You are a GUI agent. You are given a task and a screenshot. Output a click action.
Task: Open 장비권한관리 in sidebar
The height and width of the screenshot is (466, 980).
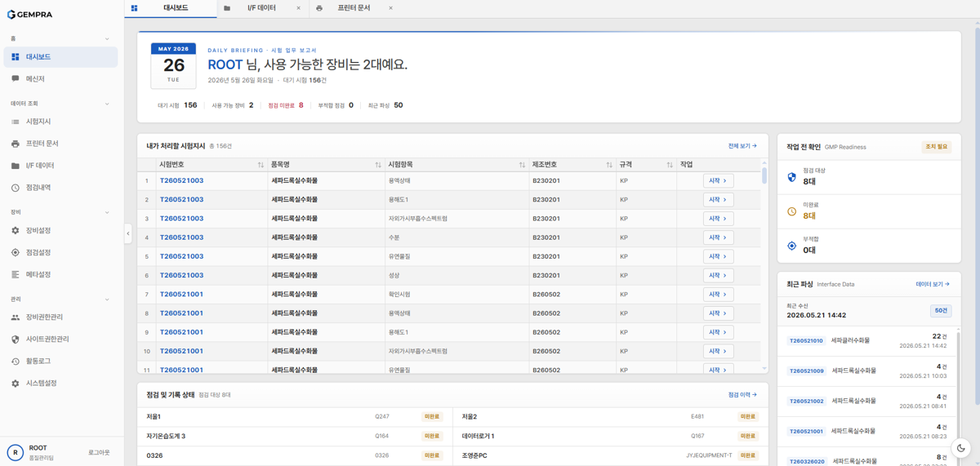point(60,317)
